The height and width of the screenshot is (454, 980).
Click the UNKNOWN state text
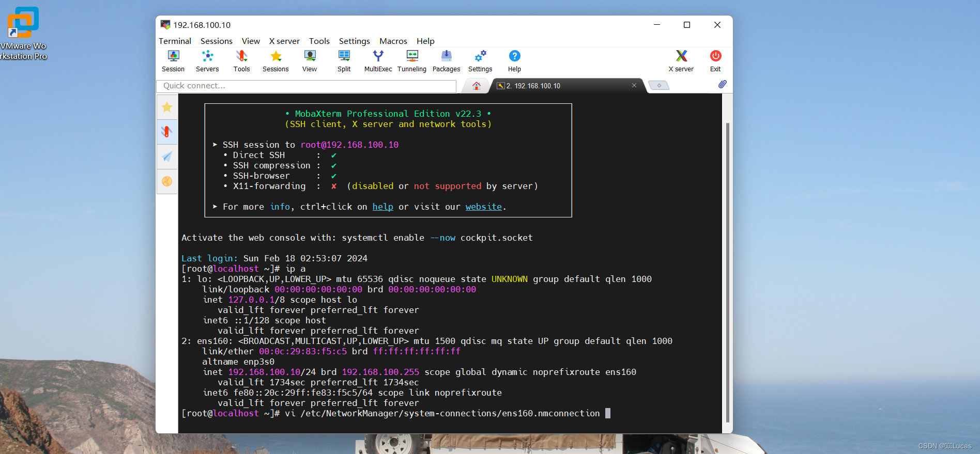coord(510,279)
